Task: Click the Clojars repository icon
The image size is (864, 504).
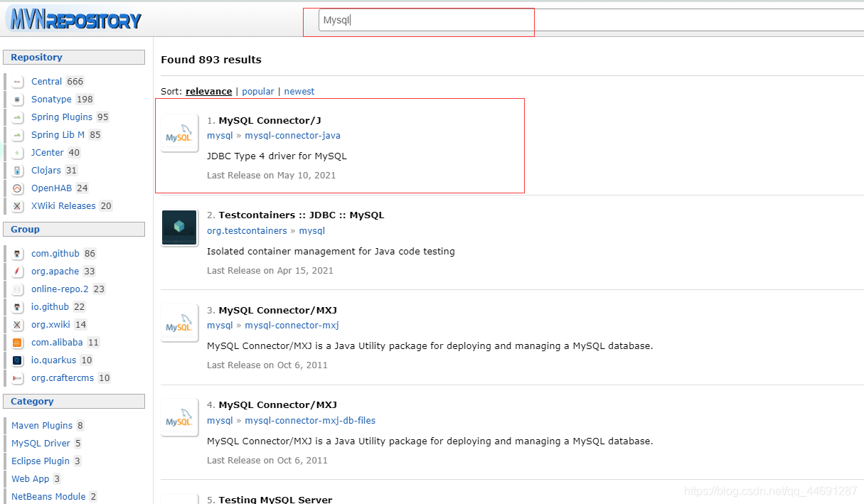Action: click(18, 171)
